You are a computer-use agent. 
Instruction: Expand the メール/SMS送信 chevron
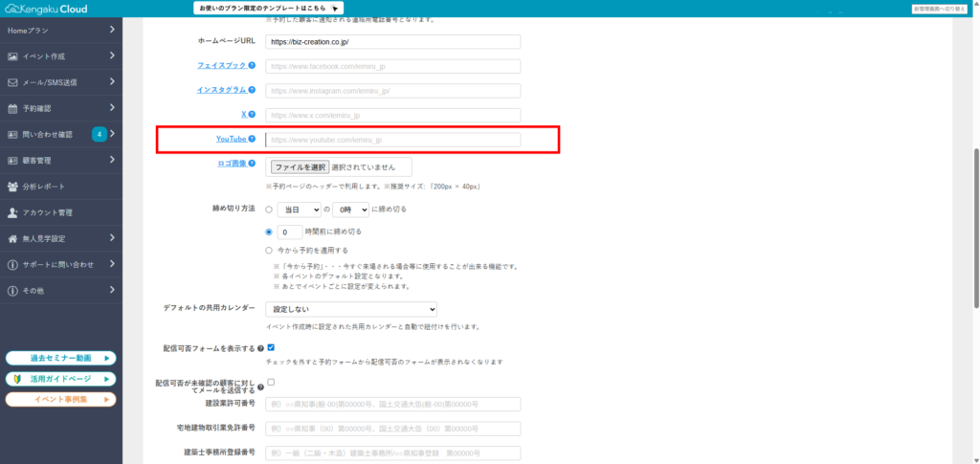pos(112,82)
